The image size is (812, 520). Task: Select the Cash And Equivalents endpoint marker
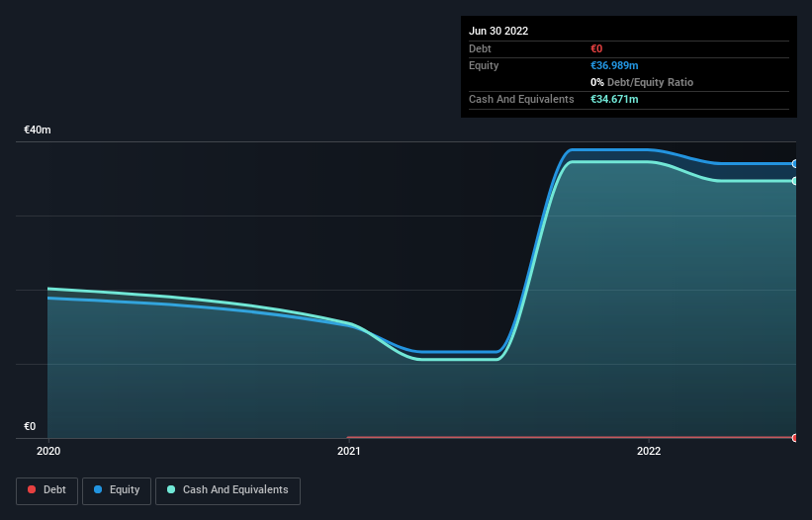point(795,181)
